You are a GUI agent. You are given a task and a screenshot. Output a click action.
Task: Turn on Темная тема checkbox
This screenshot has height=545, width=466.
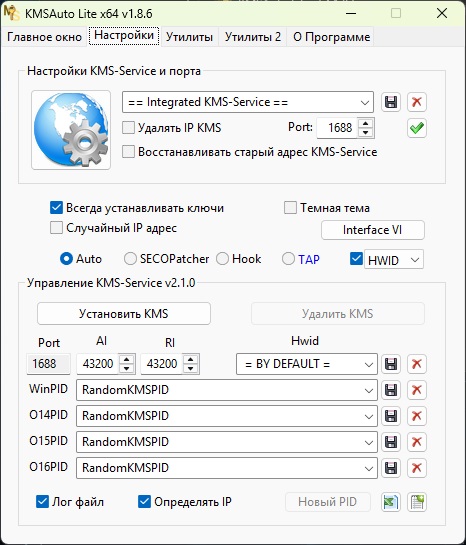click(x=290, y=208)
